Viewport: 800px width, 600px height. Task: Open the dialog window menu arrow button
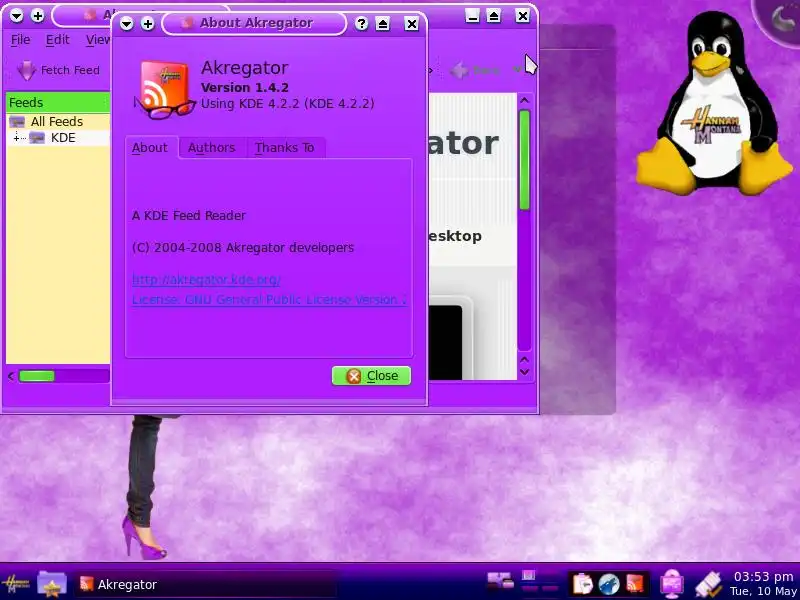126,23
